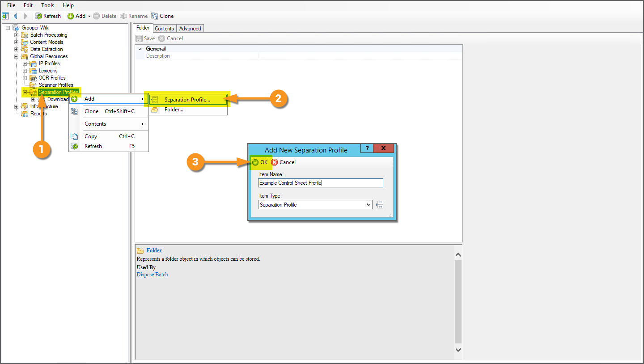Screen dimensions: 644x364
Task: Expand the OCR Profiles tree node
Action: coord(25,78)
